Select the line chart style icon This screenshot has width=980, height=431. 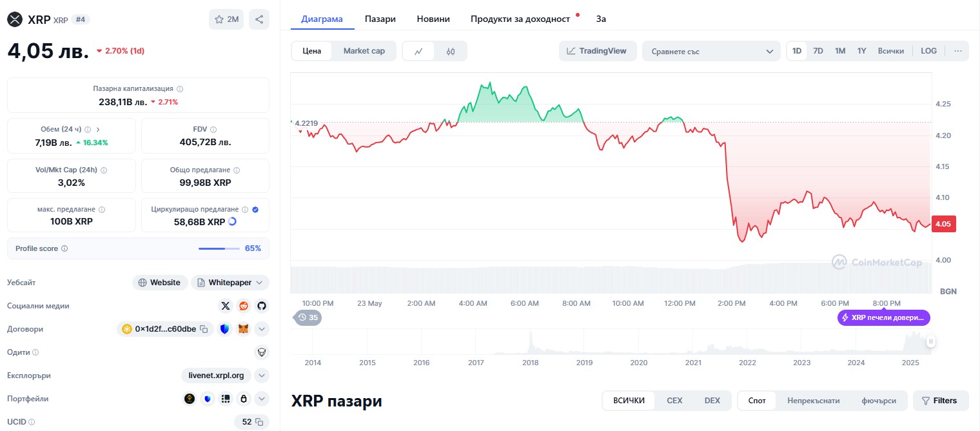click(x=419, y=51)
